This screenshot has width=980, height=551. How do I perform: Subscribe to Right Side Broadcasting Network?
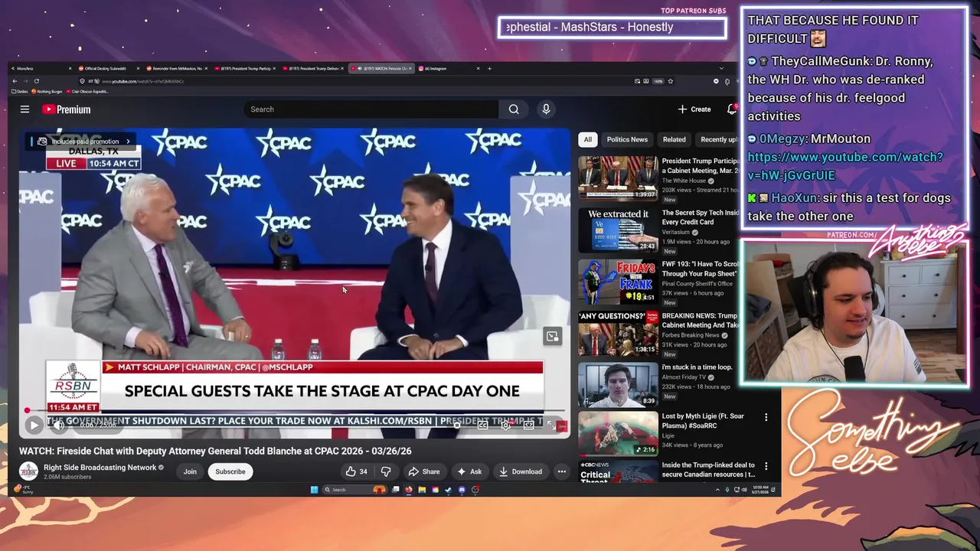coord(230,471)
